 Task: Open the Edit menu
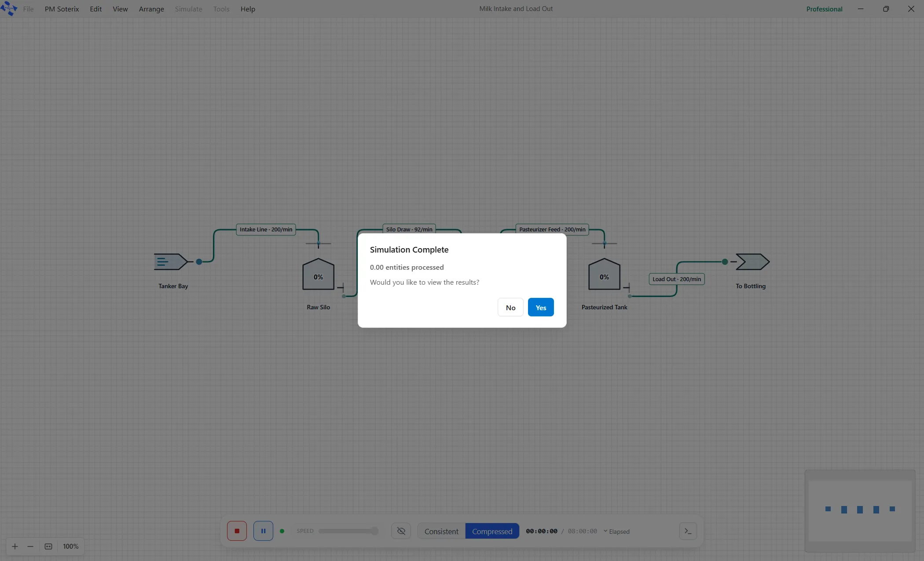coord(95,9)
